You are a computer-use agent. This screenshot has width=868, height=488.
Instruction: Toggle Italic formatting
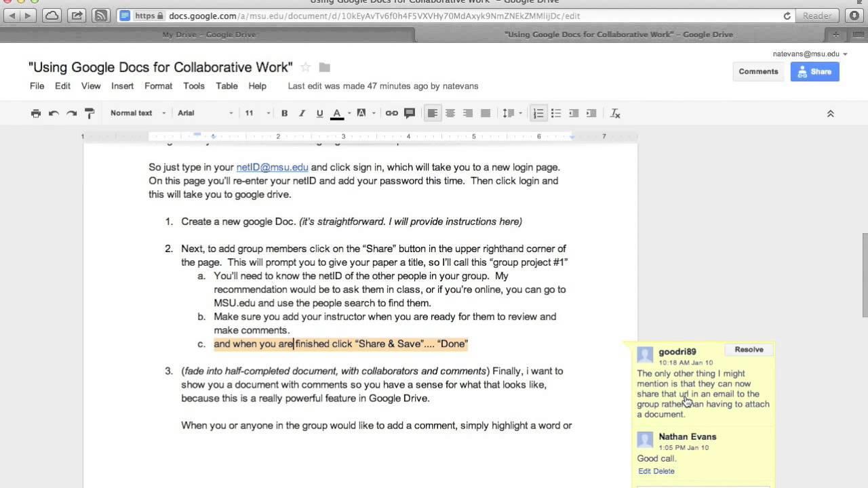pos(302,113)
